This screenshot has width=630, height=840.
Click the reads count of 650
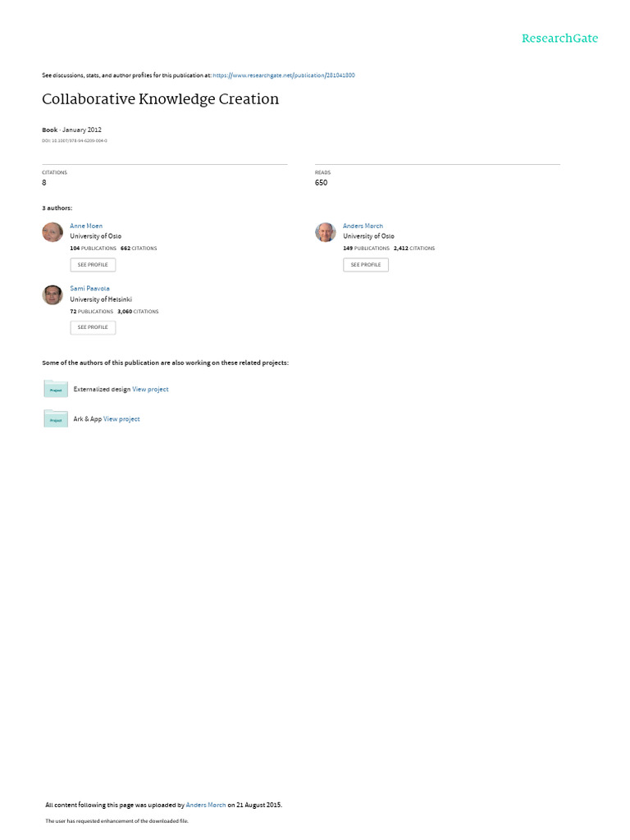(x=321, y=183)
